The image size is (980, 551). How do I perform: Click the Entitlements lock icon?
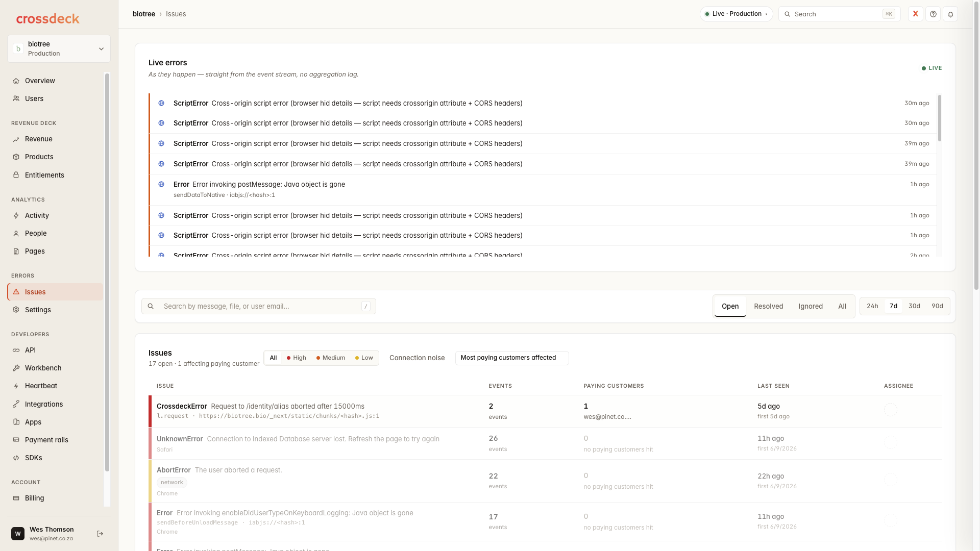pyautogui.click(x=16, y=176)
